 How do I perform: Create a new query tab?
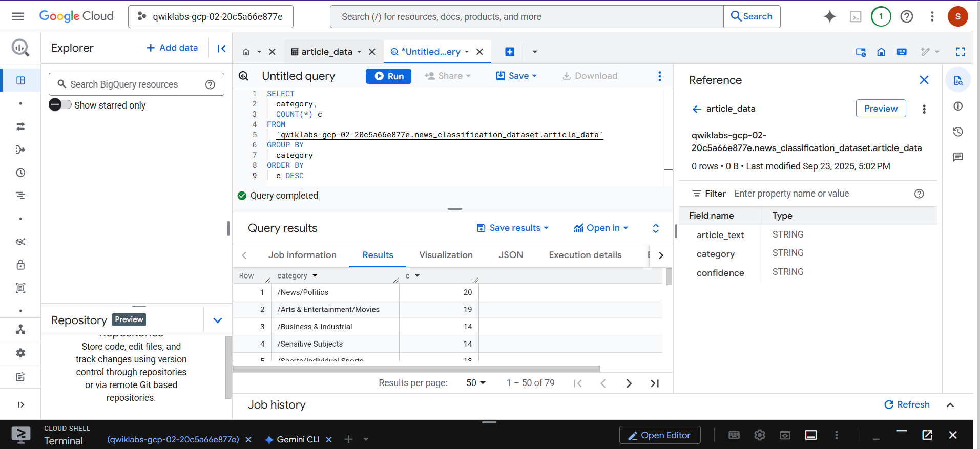tap(510, 52)
